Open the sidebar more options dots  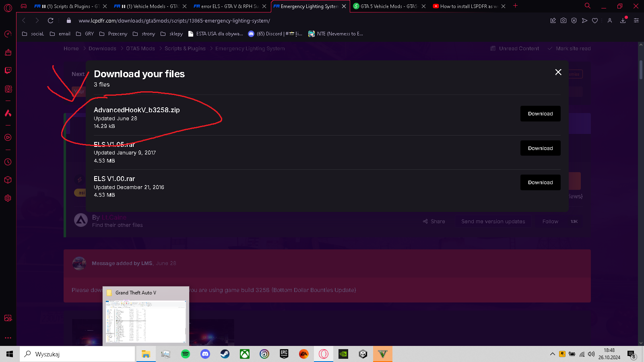(x=8, y=338)
